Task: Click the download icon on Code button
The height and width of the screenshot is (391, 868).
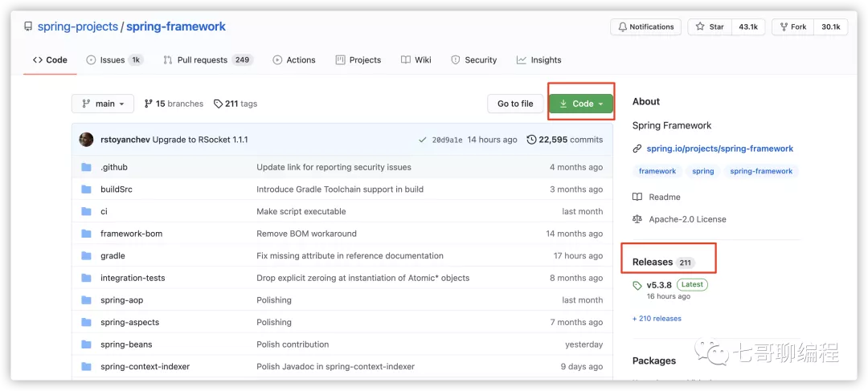Action: 563,104
